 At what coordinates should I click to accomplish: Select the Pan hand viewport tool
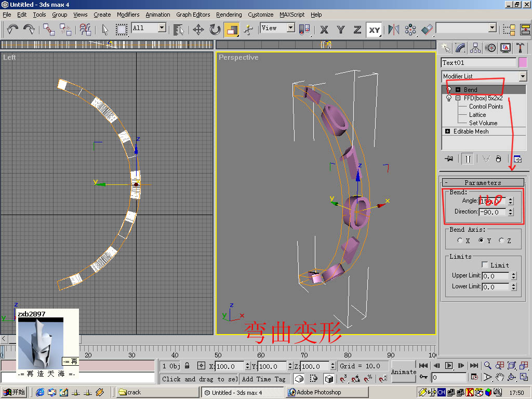500,377
